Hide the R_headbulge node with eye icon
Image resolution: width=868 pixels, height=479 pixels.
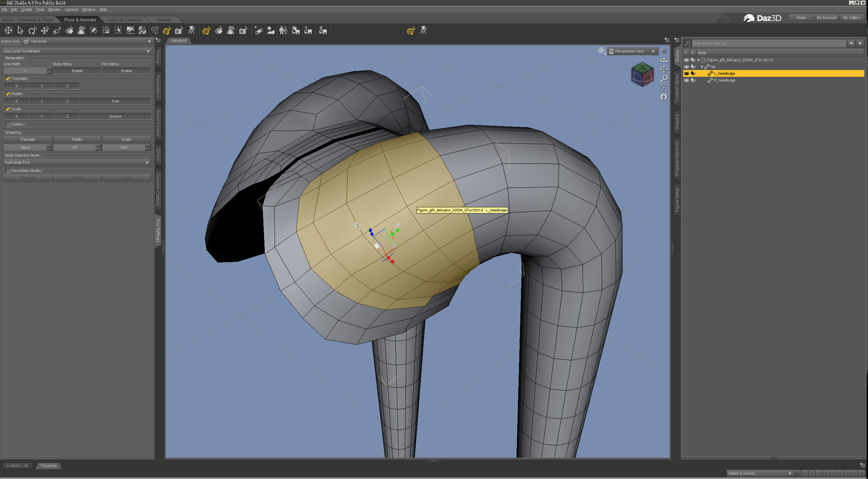tap(686, 80)
